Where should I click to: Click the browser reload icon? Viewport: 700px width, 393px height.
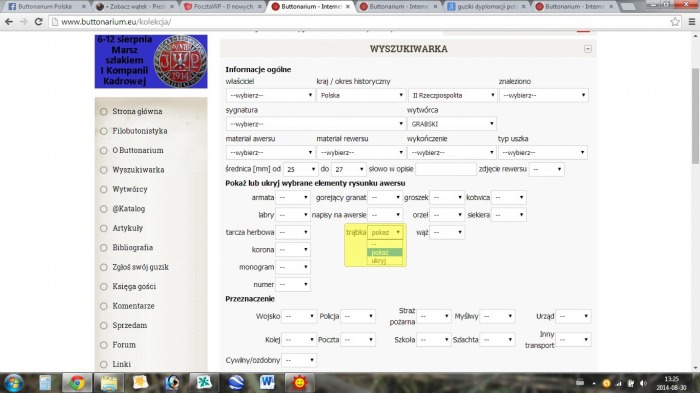pyautogui.click(x=38, y=22)
